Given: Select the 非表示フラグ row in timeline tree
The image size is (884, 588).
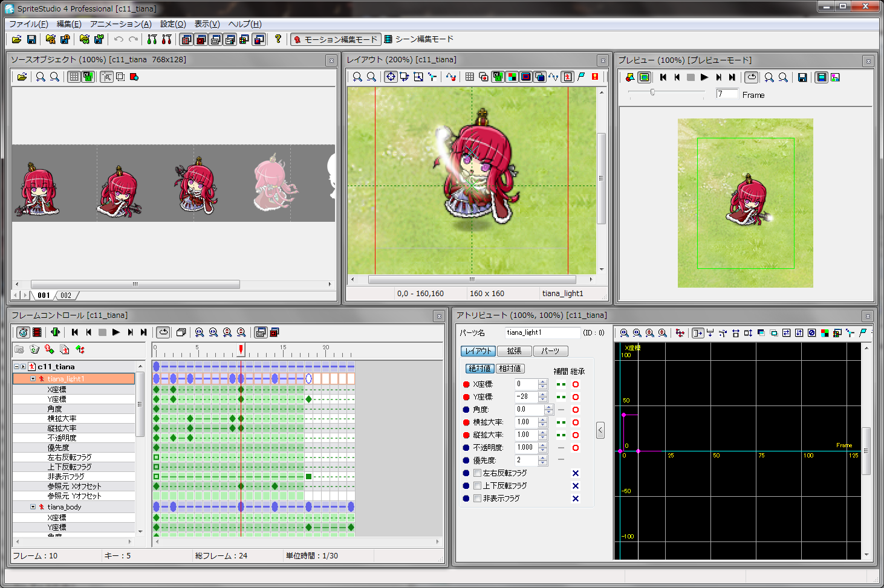Looking at the screenshot, I should coord(74,477).
